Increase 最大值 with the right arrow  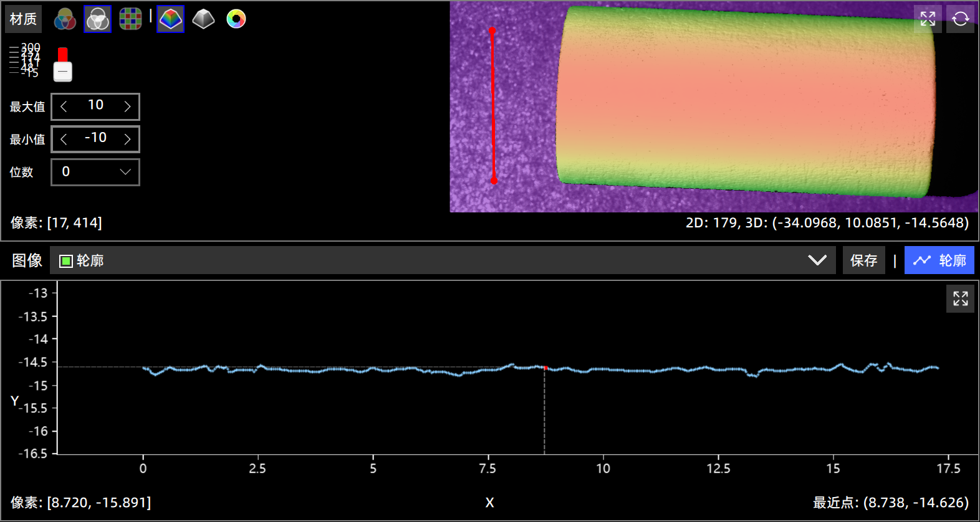[127, 107]
